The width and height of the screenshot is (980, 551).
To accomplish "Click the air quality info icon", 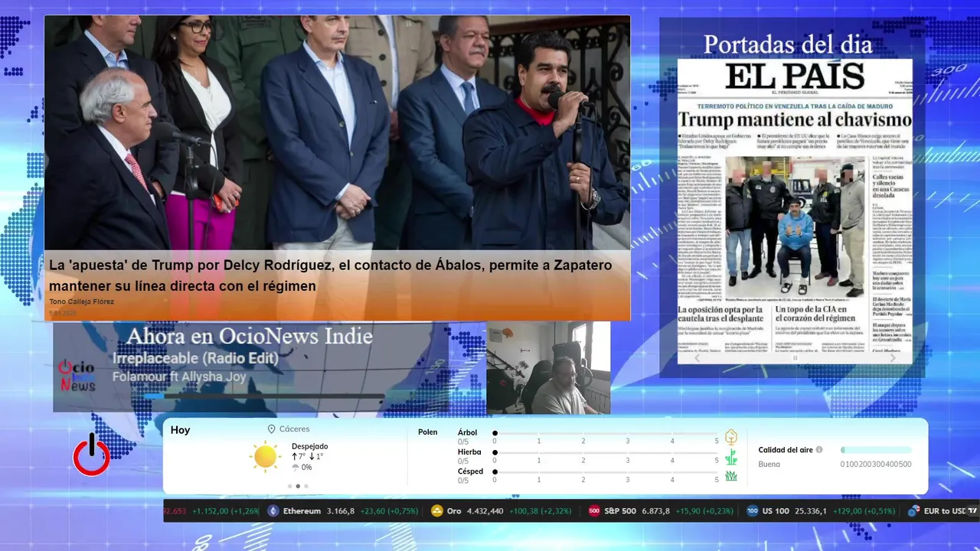I will 819,450.
